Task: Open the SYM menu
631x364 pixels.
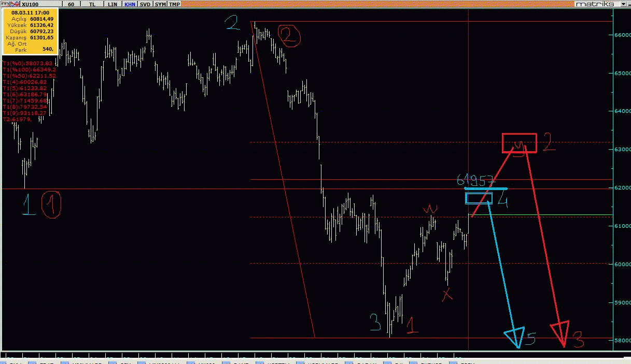Action: pyautogui.click(x=161, y=4)
